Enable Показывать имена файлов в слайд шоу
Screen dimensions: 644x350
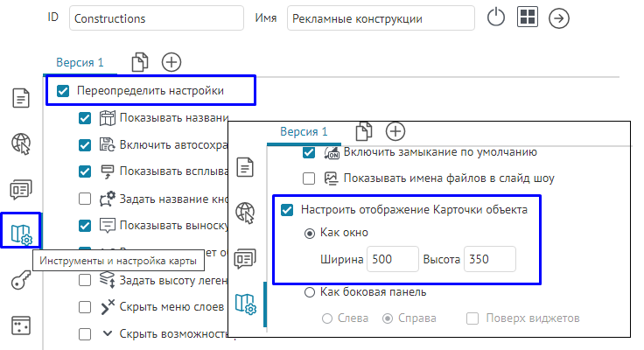(308, 178)
